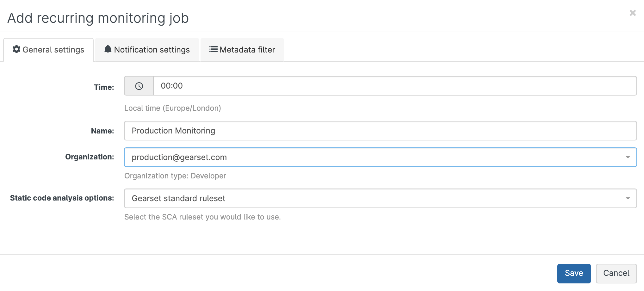Click the clock icon beside the time field
The height and width of the screenshot is (291, 644).
[x=139, y=86]
